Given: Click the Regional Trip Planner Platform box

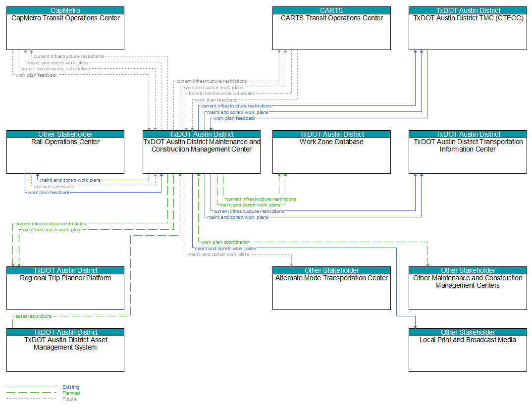Looking at the screenshot, I should (x=65, y=288).
